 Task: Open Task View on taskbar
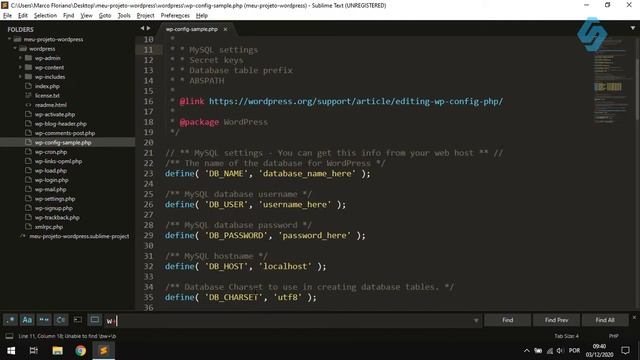pyautogui.click(x=34, y=351)
